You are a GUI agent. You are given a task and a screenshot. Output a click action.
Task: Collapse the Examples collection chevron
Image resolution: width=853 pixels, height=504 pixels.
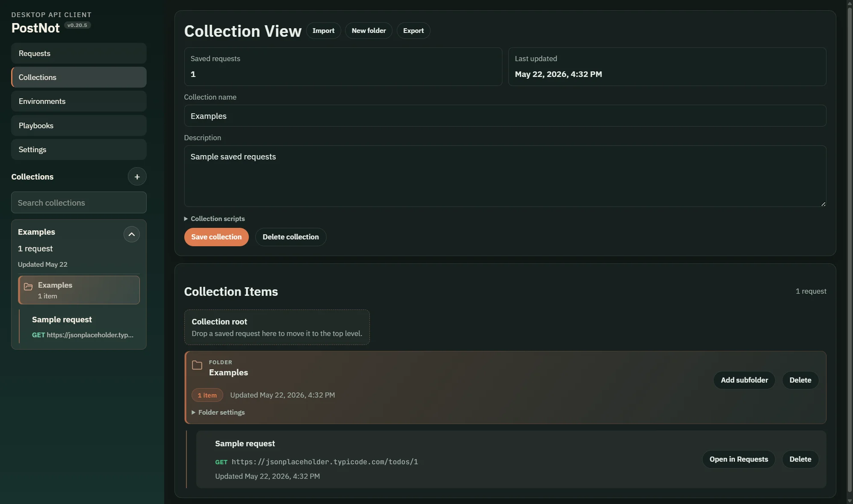click(x=131, y=234)
